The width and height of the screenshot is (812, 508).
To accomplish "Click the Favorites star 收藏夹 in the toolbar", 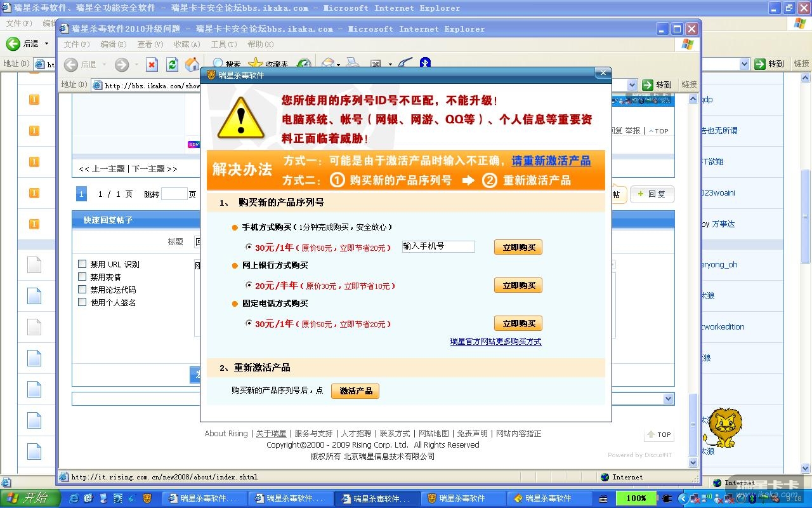I will coord(268,64).
